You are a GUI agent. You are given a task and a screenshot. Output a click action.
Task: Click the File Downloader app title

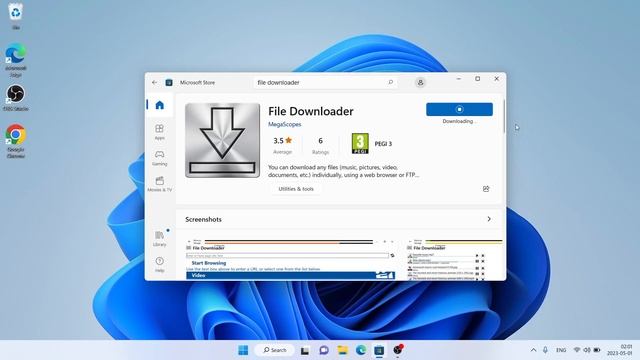[x=311, y=111]
